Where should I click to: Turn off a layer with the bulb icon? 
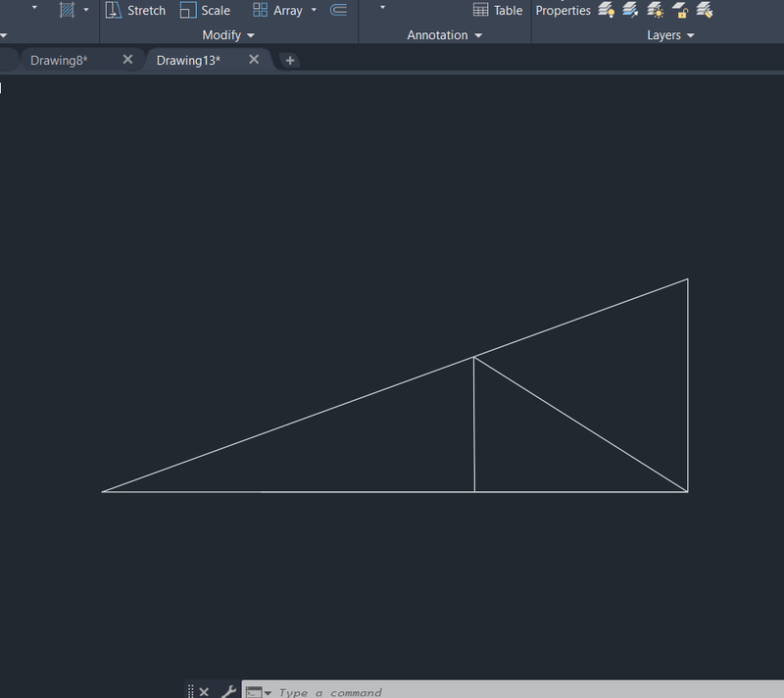pyautogui.click(x=606, y=11)
